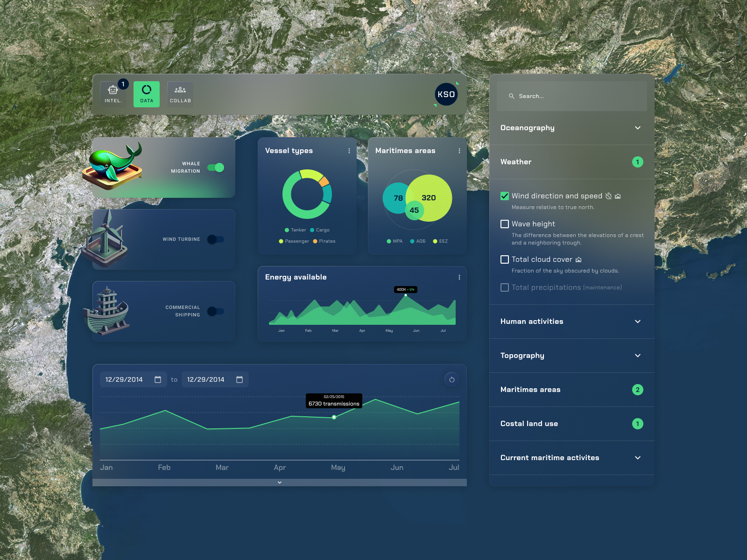Open the INTEL. robot tab
This screenshot has width=747, height=560.
click(113, 94)
